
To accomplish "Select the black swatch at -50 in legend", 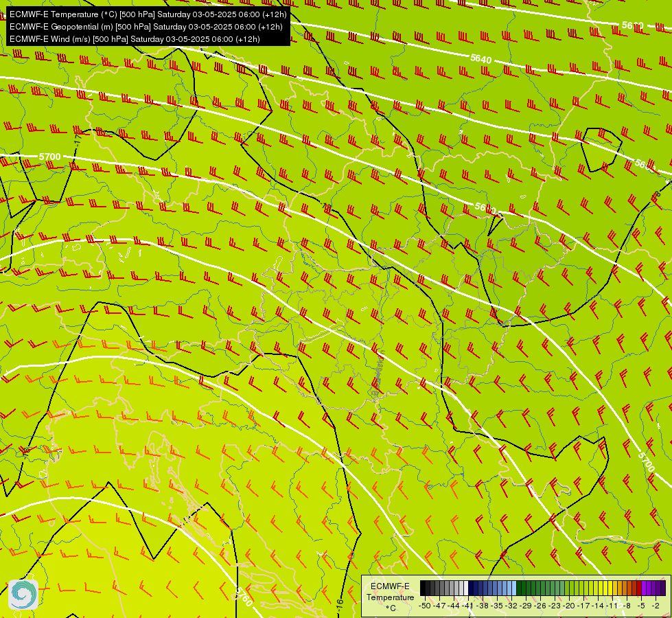I will [x=423, y=588].
